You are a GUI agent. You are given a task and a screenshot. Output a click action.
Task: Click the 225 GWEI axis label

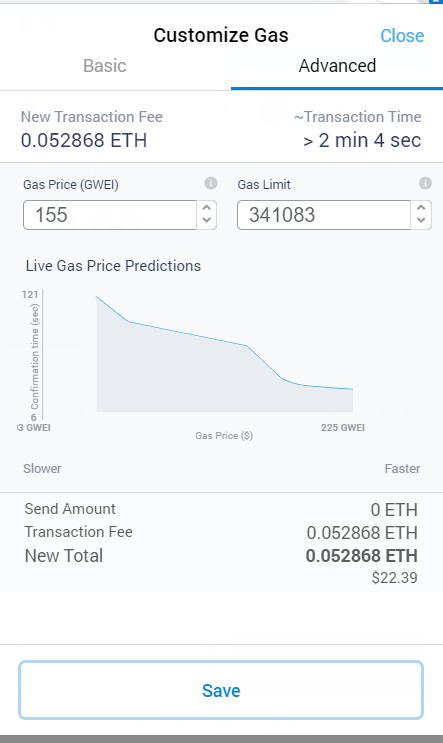pos(343,427)
